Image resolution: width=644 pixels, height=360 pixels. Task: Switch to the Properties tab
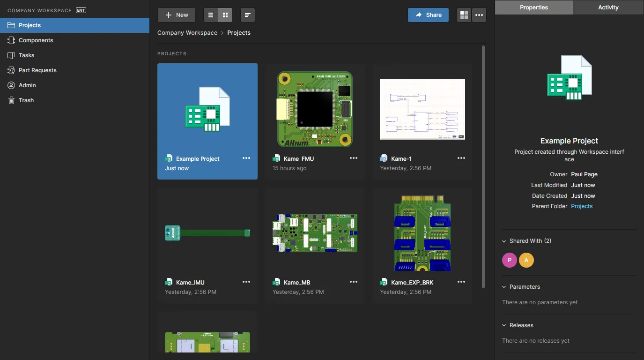534,7
